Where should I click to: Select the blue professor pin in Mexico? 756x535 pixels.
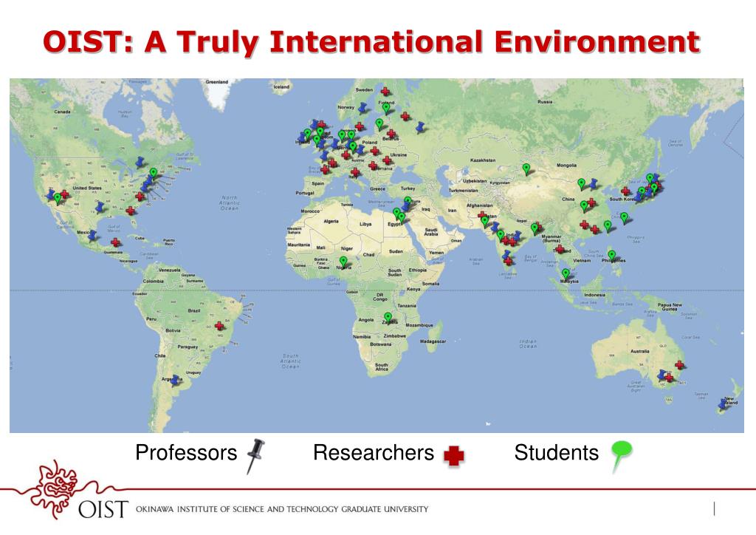click(x=92, y=235)
